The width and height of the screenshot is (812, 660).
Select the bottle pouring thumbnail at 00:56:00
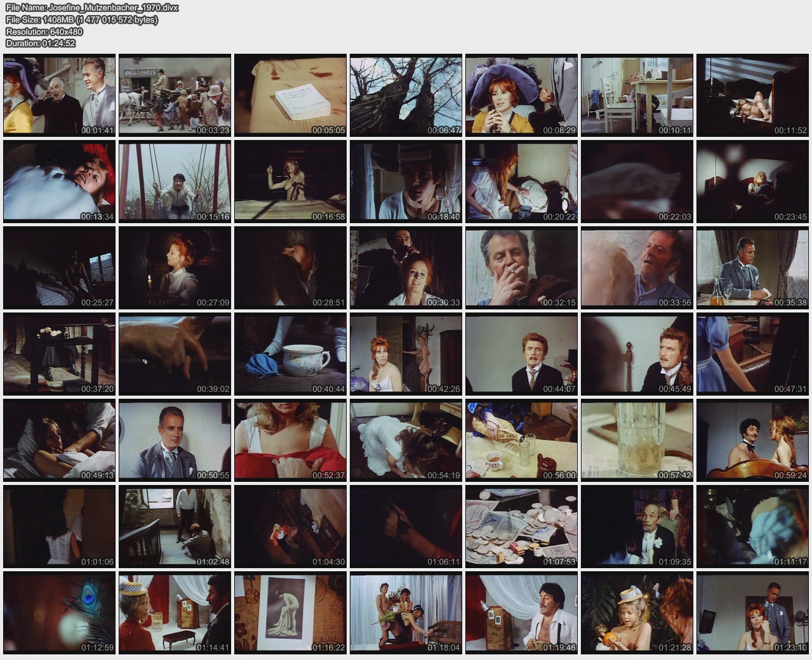pos(522,440)
